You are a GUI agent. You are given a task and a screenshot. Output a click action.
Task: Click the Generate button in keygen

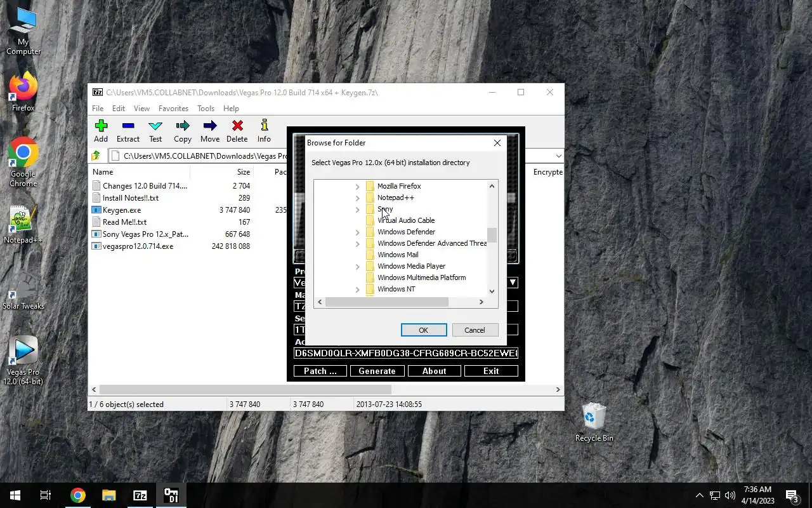(377, 371)
